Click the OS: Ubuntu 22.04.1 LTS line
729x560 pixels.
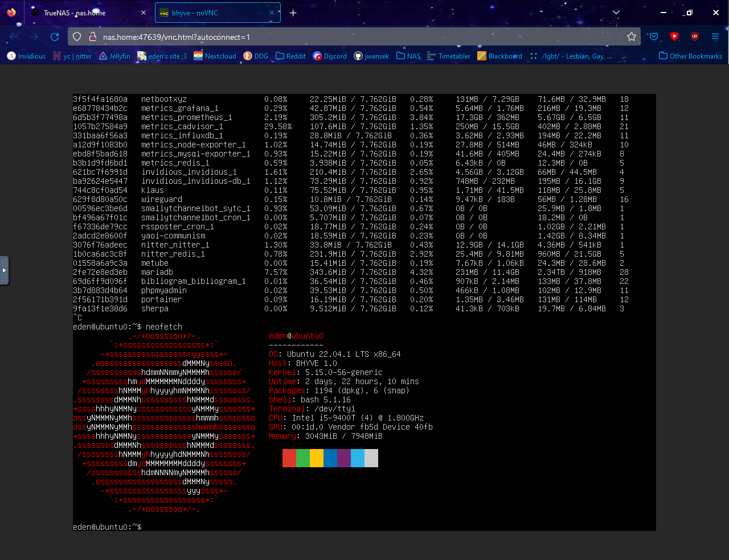point(335,354)
